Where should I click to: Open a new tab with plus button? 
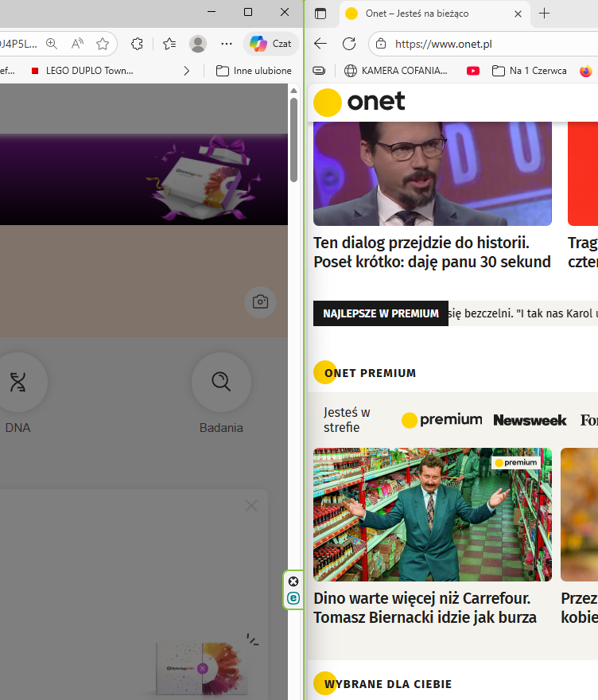point(544,14)
